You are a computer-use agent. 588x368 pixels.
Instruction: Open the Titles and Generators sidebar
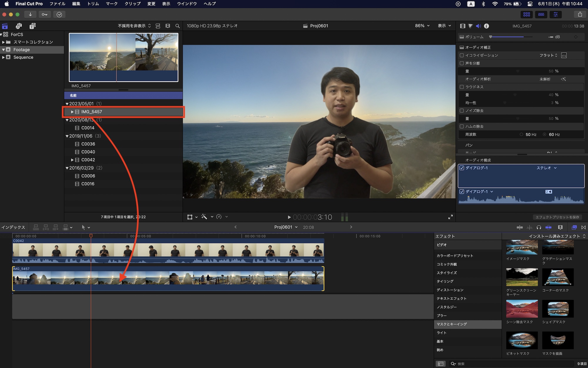tap(33, 26)
